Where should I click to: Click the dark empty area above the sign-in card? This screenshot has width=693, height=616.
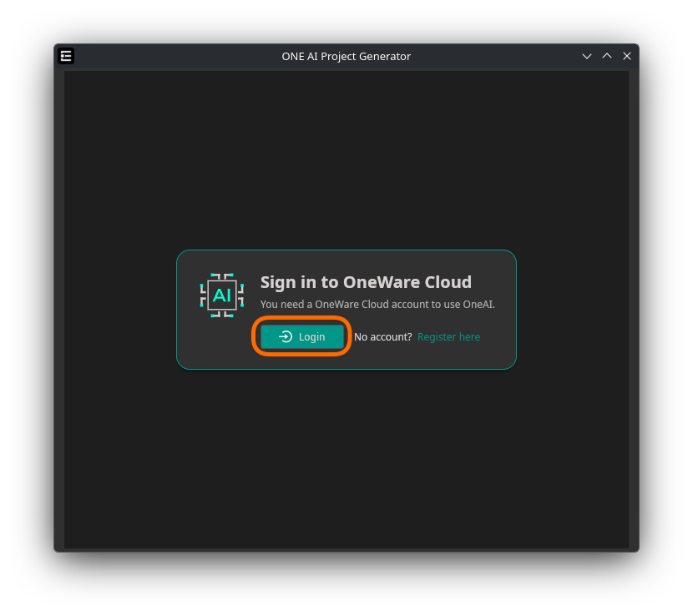(346, 159)
